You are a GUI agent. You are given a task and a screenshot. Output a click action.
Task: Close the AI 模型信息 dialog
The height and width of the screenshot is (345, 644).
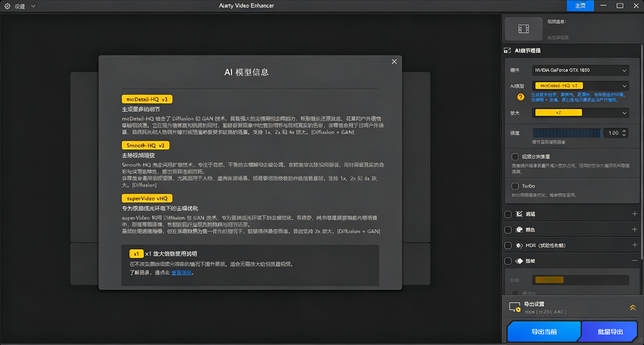pos(394,62)
